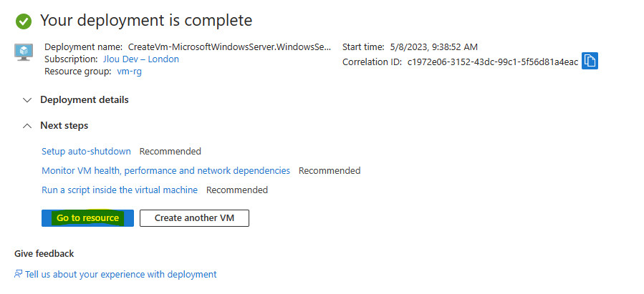The height and width of the screenshot is (294, 644).
Task: Click the virtual machine deployment monitor icon
Action: pyautogui.click(x=24, y=52)
